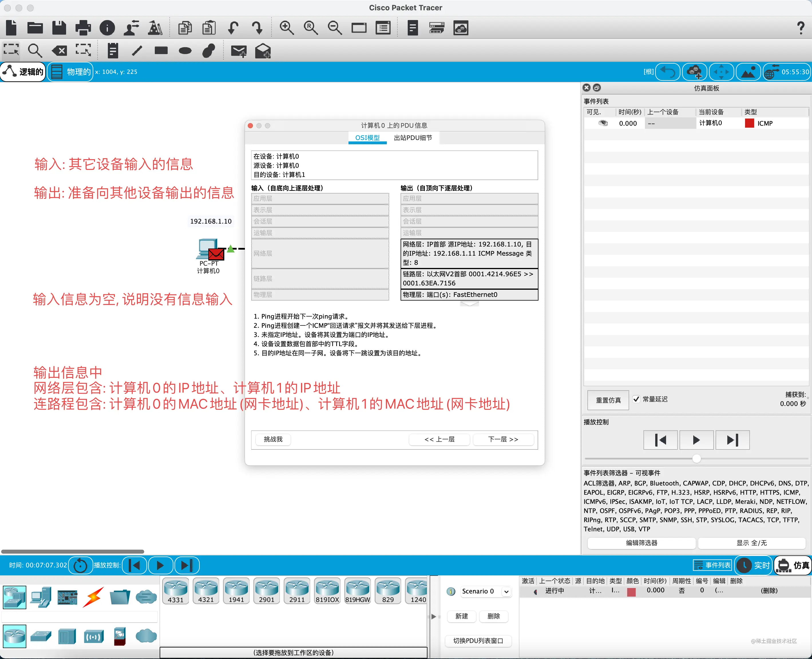The image size is (812, 659).
Task: Click the Challenge Me button
Action: 273,439
